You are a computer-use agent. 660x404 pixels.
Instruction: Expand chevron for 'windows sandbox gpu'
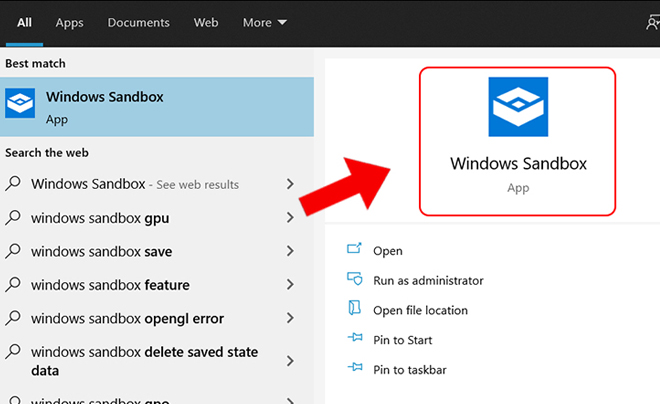[x=290, y=218]
